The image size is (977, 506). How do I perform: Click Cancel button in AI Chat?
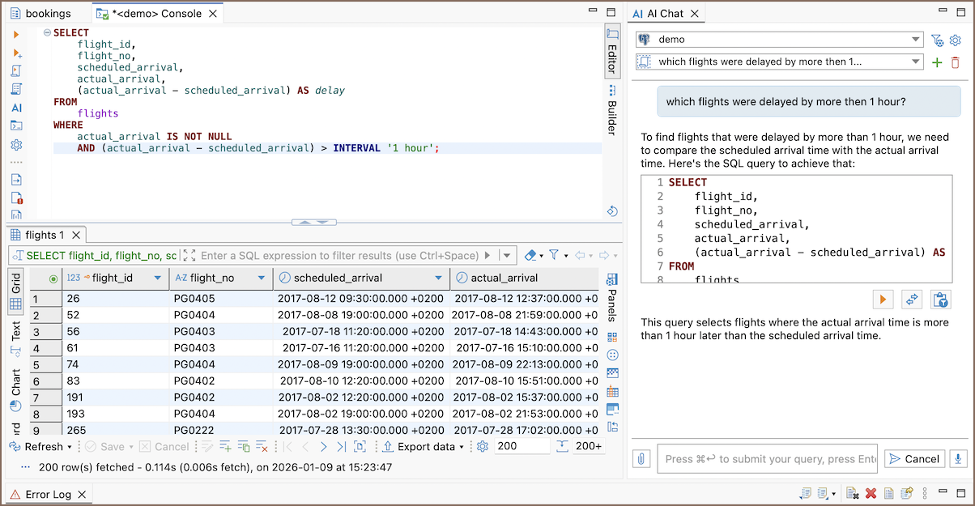click(915, 459)
